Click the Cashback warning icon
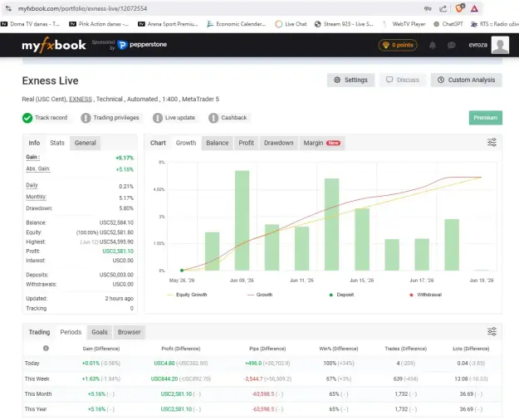The height and width of the screenshot is (420, 519). tap(213, 118)
